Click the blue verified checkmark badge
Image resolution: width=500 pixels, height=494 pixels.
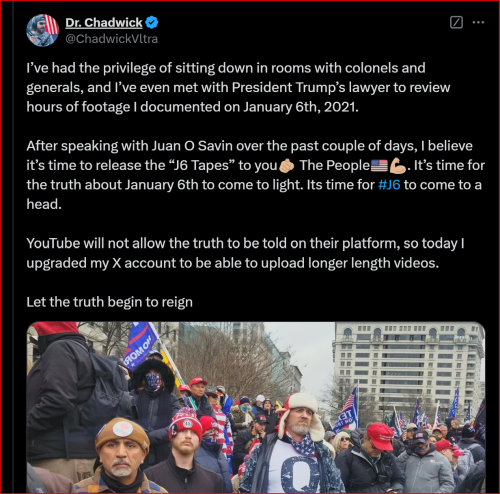coord(152,22)
